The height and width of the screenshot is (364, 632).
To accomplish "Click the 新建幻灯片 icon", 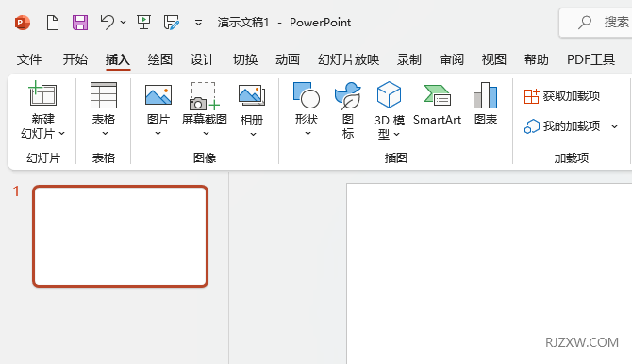I will [42, 93].
